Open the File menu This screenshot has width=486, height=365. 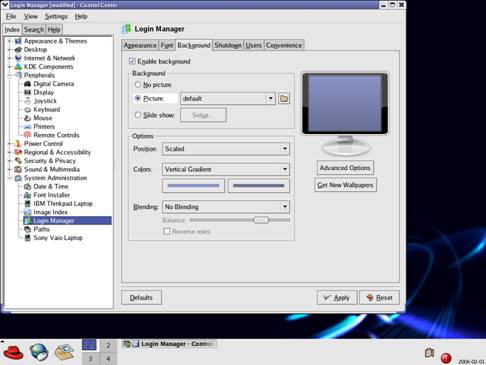[11, 16]
